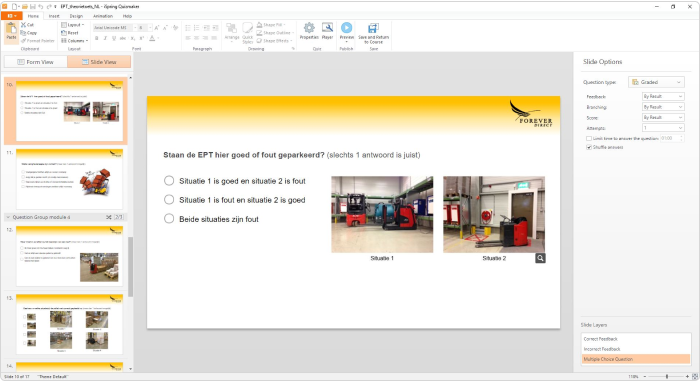The height and width of the screenshot is (381, 700).
Task: Switch to the Design ribbon tab
Action: 76,16
